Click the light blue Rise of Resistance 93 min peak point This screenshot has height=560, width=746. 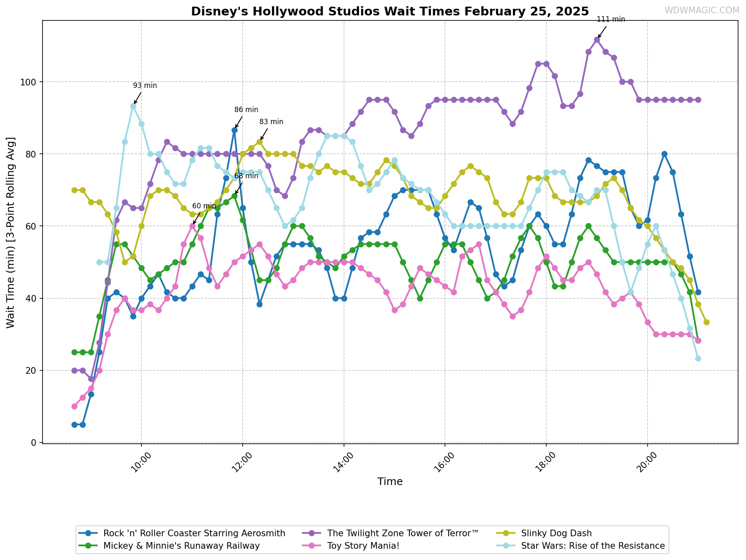click(x=133, y=106)
